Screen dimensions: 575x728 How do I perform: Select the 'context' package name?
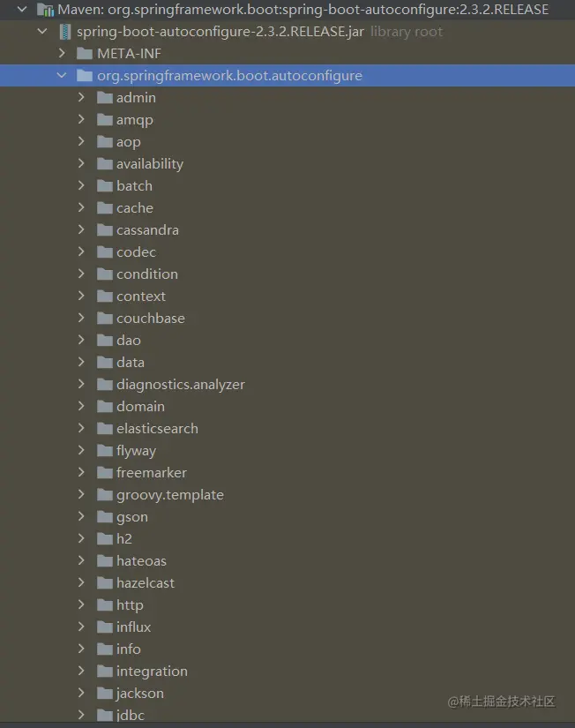[141, 296]
